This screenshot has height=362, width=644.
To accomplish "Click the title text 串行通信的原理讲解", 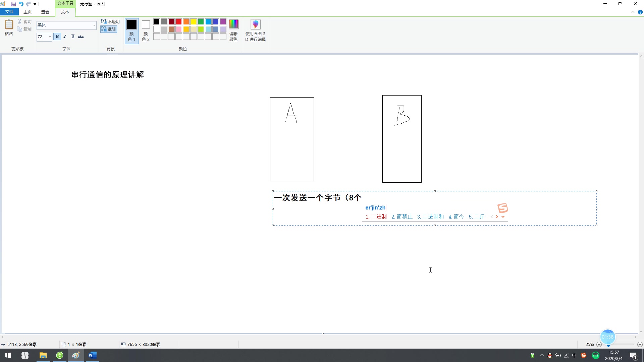I will coord(108,75).
